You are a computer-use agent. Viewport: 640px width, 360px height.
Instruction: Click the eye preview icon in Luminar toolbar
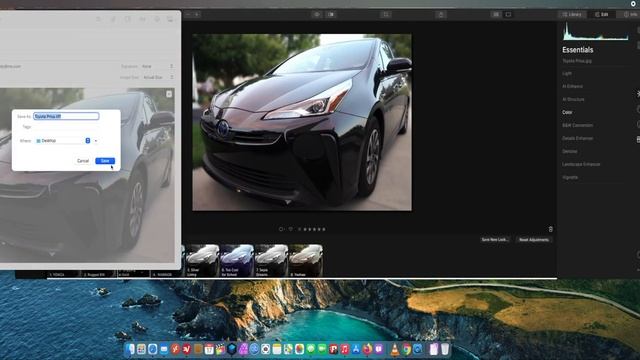click(x=317, y=14)
